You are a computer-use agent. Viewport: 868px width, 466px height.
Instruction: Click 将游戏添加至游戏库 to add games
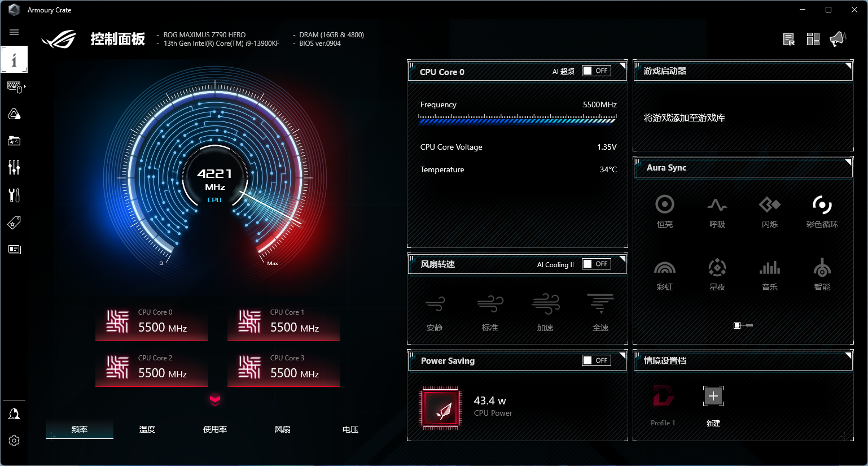[x=685, y=118]
